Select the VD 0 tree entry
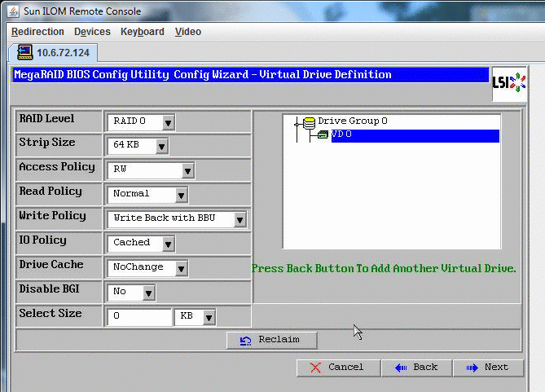The width and height of the screenshot is (545, 392). click(x=415, y=134)
